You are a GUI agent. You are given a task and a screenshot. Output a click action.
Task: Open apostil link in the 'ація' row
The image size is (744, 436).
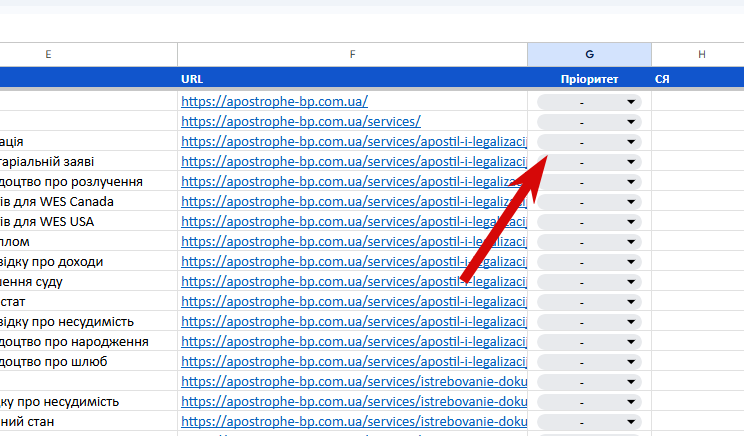tap(354, 141)
